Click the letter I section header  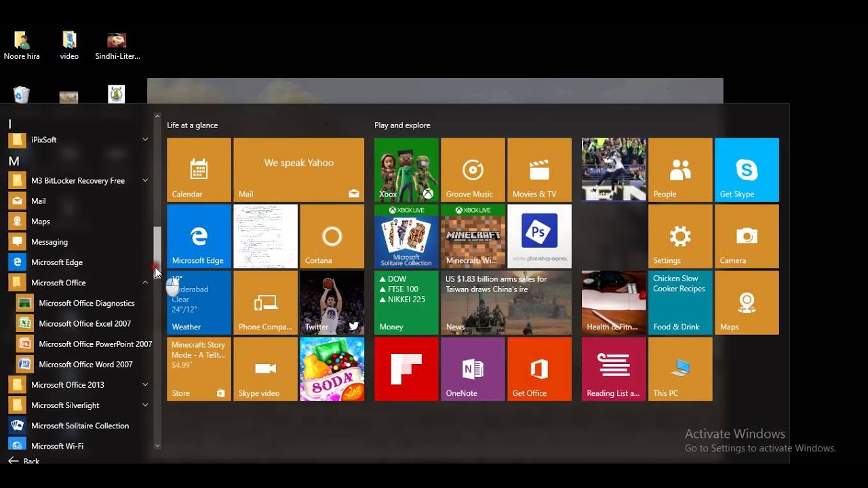click(10, 124)
